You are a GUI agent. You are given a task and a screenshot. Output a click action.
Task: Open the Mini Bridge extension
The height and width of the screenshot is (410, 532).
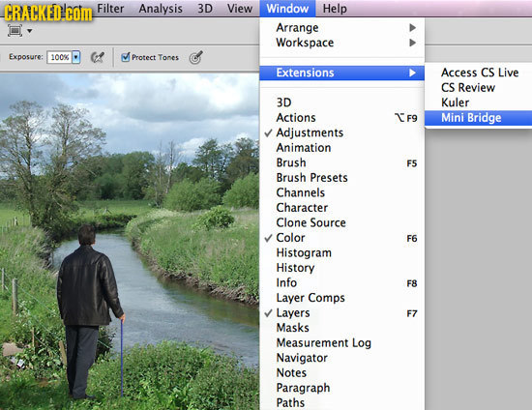[x=479, y=118]
